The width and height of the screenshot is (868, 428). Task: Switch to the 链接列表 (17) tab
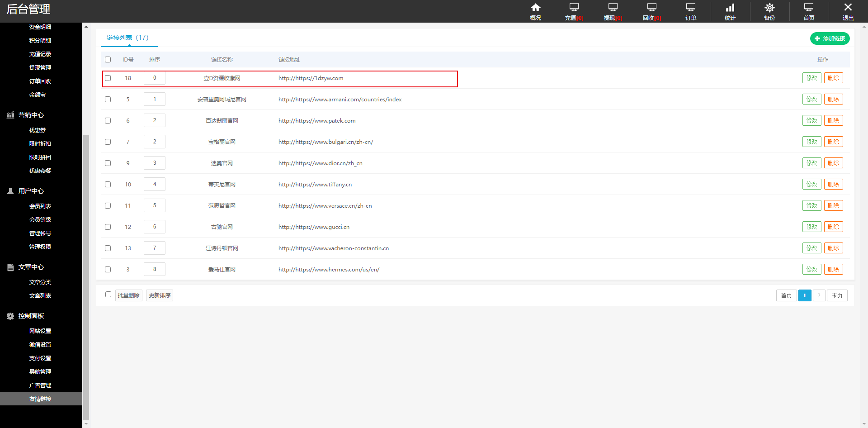127,38
